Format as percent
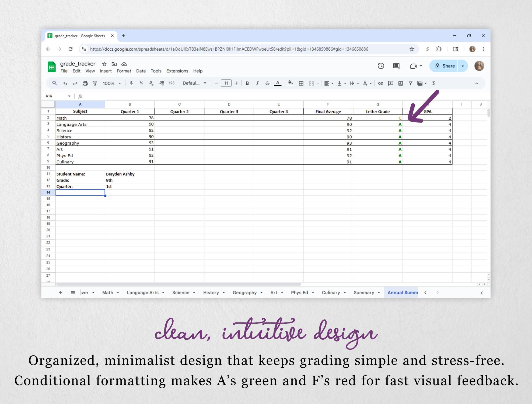Screen dimensions: 532x404 (x=141, y=83)
